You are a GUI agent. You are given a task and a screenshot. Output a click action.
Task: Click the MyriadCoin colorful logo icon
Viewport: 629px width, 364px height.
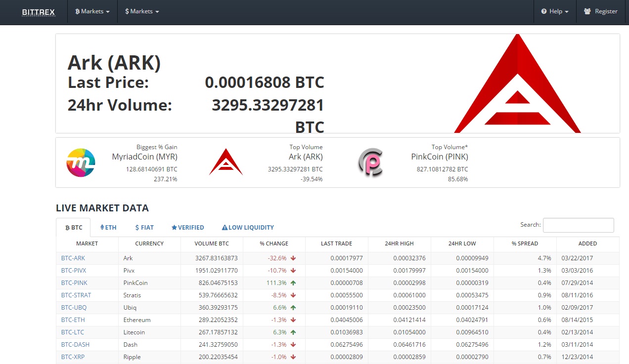coord(81,162)
